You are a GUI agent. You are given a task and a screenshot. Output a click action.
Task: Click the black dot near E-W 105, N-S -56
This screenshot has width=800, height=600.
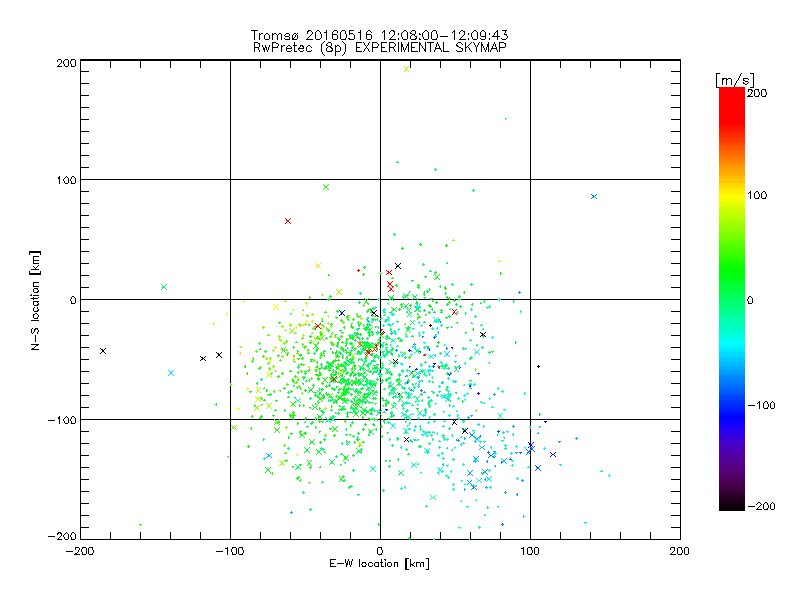point(538,366)
